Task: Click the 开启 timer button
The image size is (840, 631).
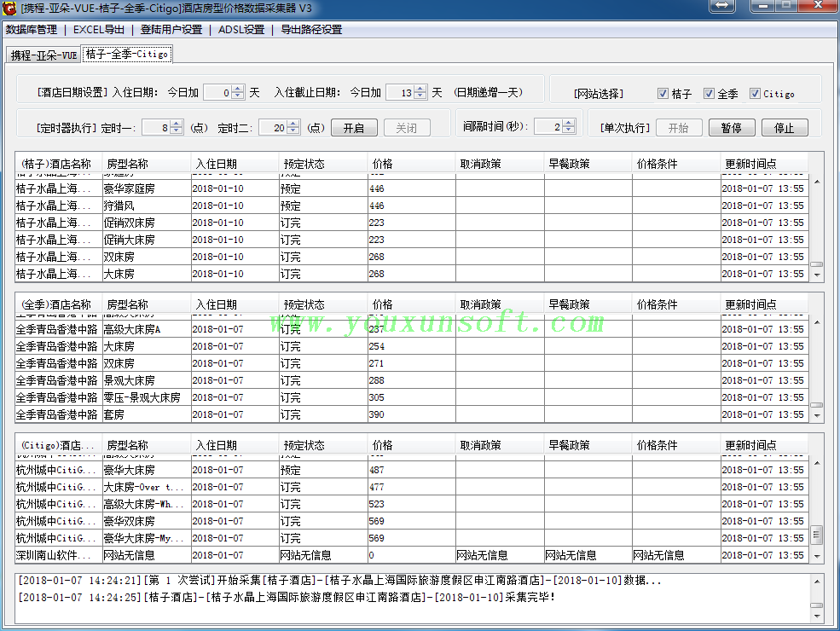Action: pyautogui.click(x=354, y=128)
